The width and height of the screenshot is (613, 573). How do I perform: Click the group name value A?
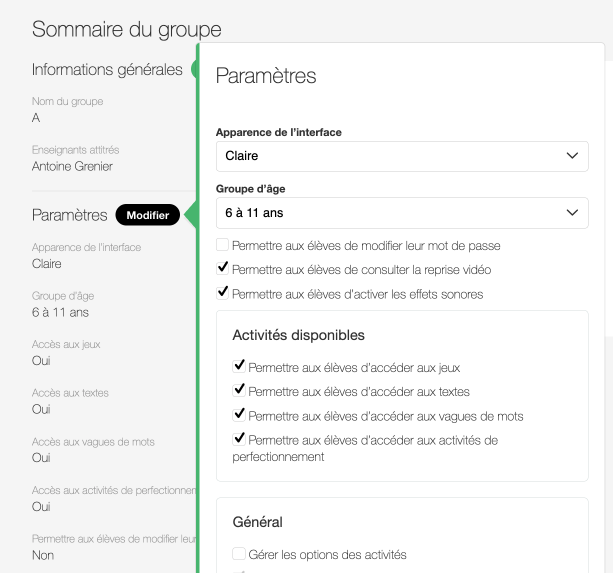36,117
